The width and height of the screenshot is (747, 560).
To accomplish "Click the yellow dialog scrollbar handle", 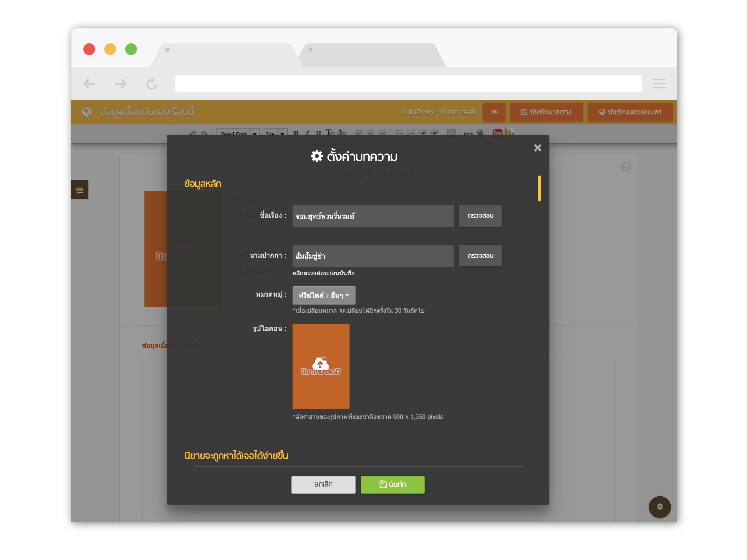I will point(539,188).
